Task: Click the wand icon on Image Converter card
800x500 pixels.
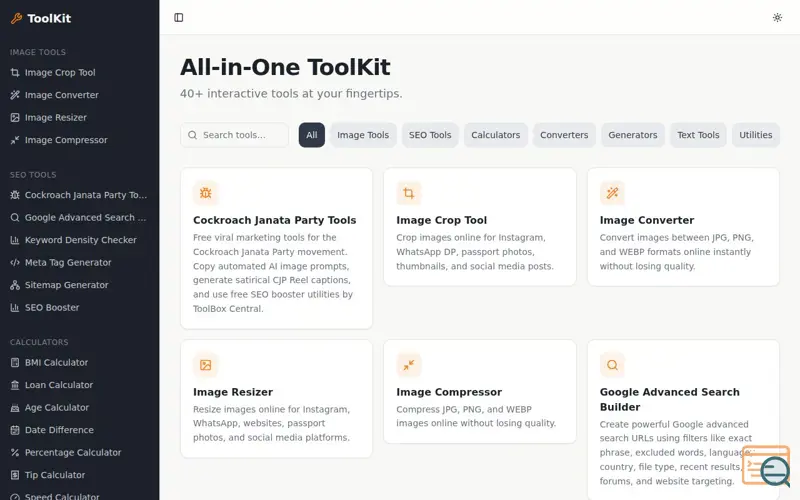Action: coord(612,193)
